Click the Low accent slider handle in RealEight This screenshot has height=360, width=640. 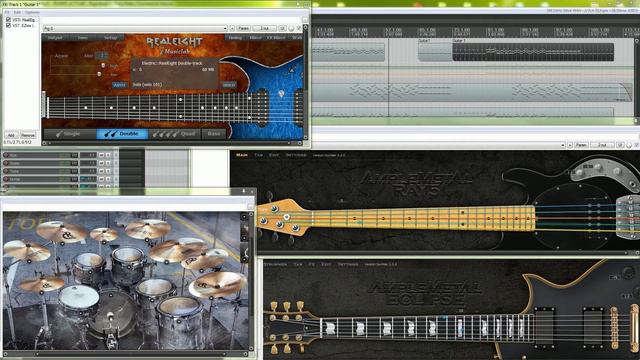point(99,74)
